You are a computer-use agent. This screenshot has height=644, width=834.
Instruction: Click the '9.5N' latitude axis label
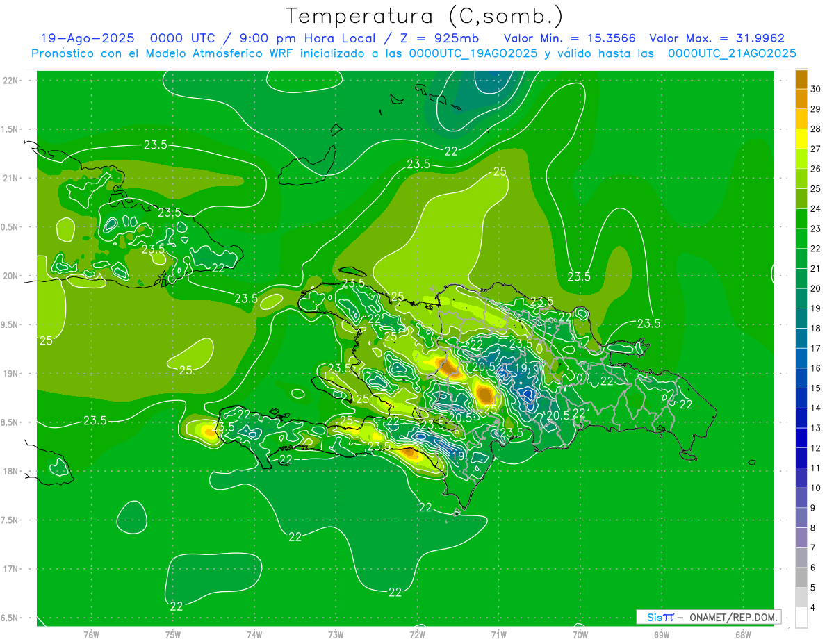[x=10, y=324]
